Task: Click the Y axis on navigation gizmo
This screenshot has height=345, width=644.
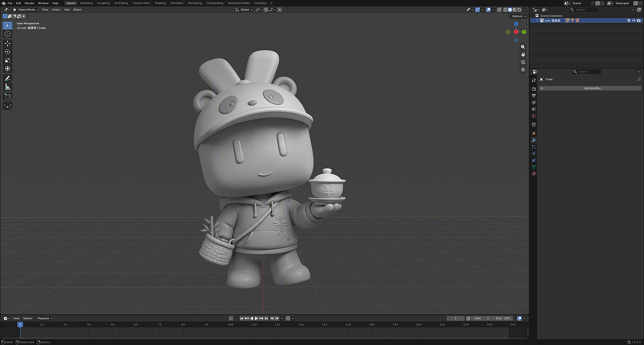Action: [x=524, y=32]
